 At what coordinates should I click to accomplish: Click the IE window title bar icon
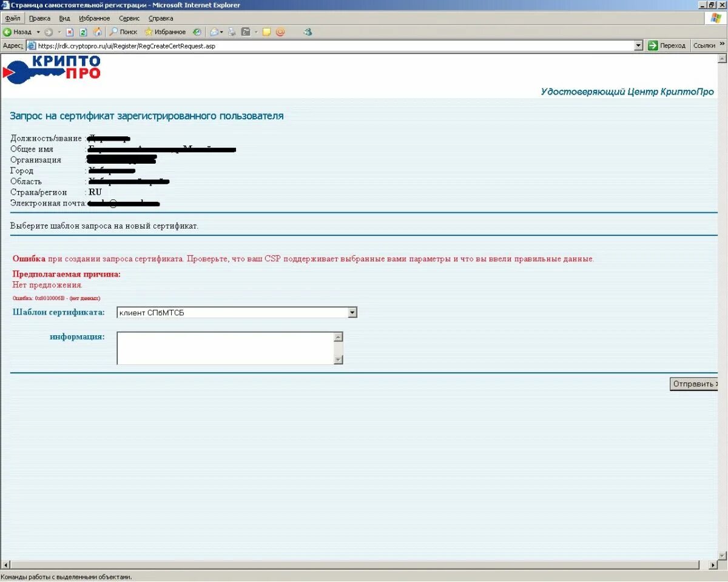(x=5, y=5)
